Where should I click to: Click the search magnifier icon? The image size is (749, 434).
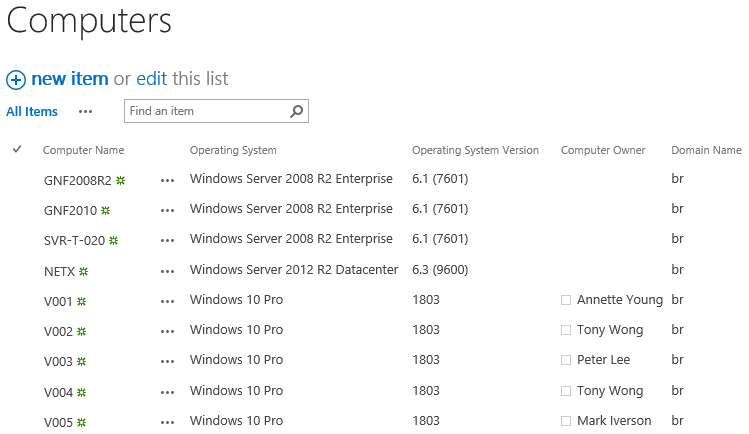(296, 111)
